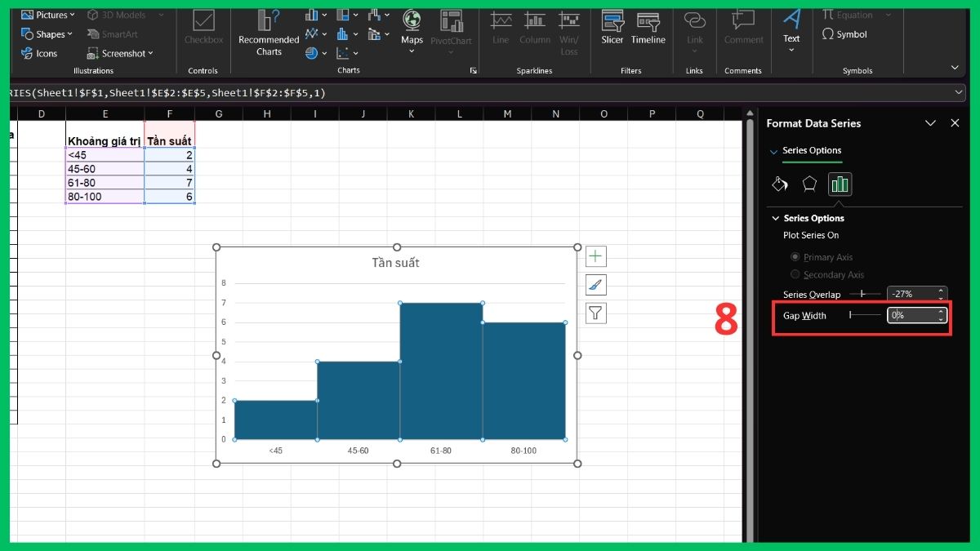
Task: Switch to the Effects tab
Action: [808, 184]
